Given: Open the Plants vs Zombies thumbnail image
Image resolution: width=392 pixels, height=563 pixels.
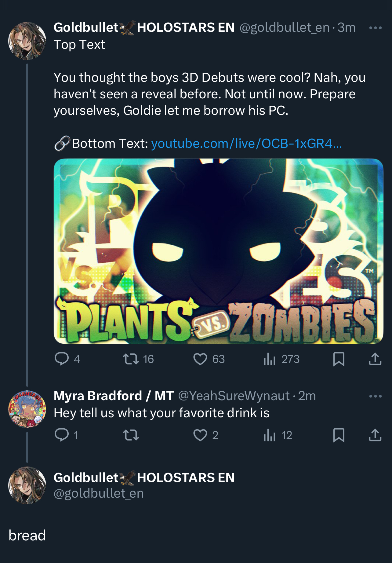Looking at the screenshot, I should coord(218,251).
